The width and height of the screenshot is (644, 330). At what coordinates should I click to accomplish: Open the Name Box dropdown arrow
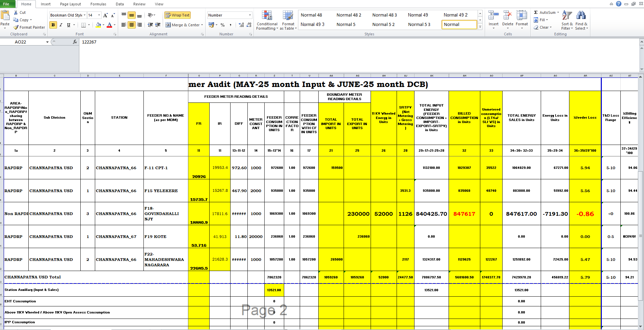point(47,42)
